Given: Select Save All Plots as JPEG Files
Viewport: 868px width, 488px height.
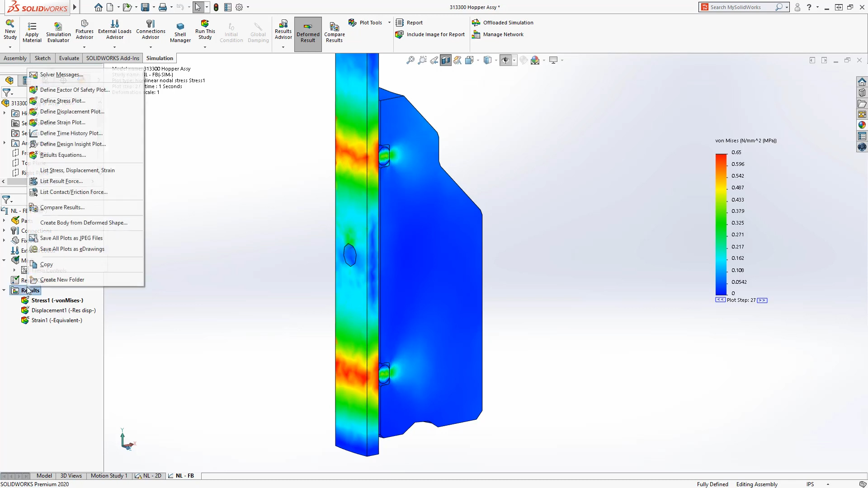Looking at the screenshot, I should (x=85, y=238).
